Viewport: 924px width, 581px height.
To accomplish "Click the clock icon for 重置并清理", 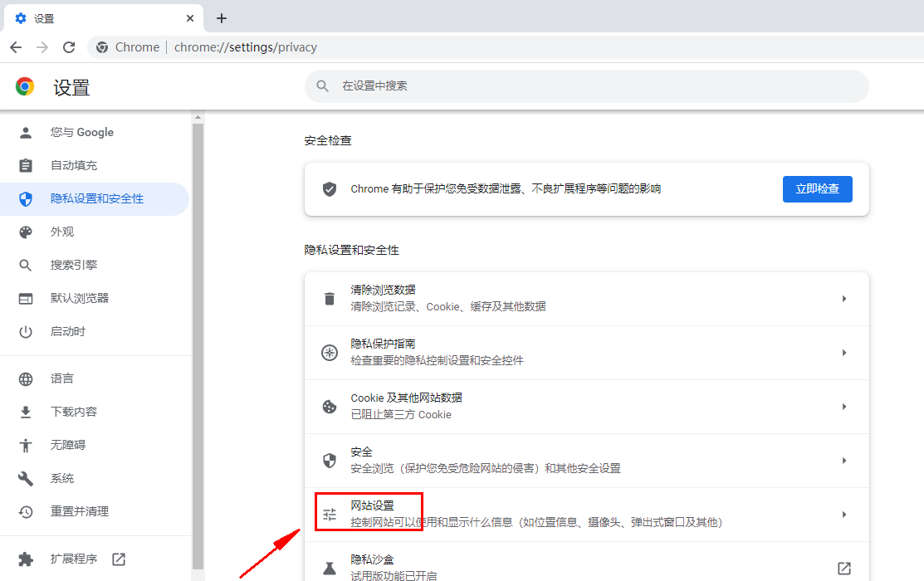I will [x=26, y=511].
